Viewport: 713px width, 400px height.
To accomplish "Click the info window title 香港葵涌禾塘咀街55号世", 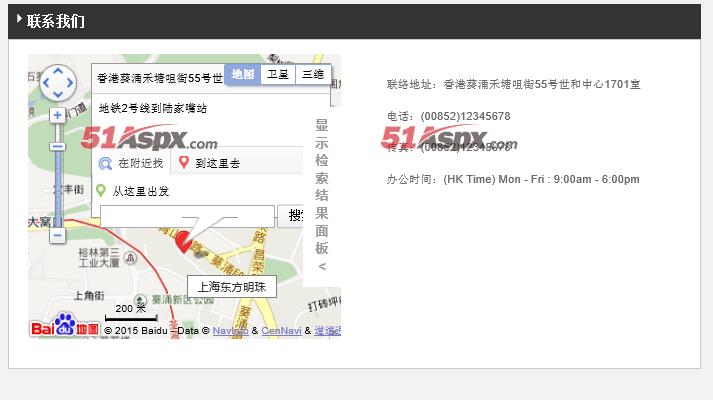I will click(160, 78).
